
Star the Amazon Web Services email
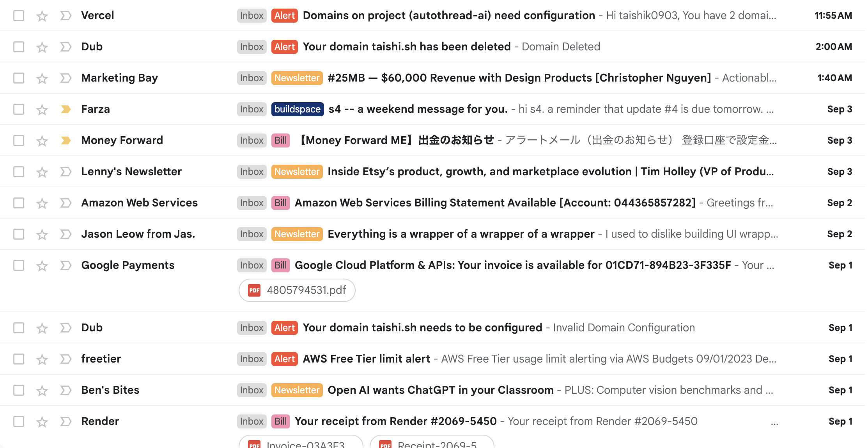(x=42, y=203)
